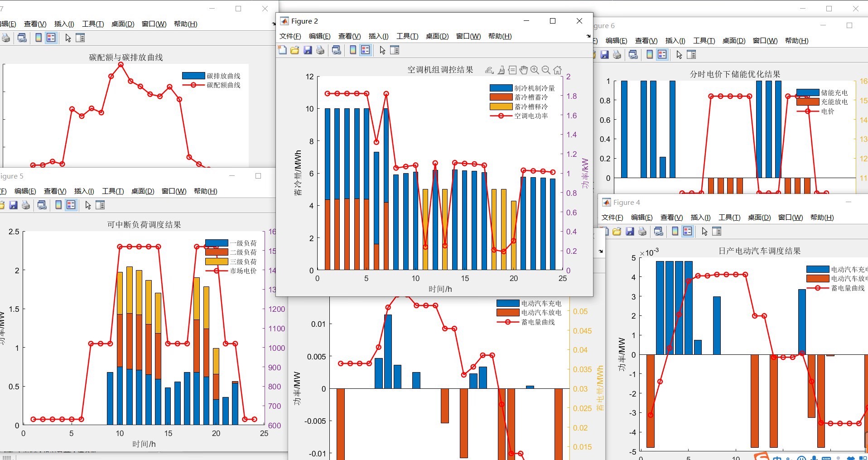Click Link Plot icon in Figure 5
868x460 pixels.
pos(42,205)
